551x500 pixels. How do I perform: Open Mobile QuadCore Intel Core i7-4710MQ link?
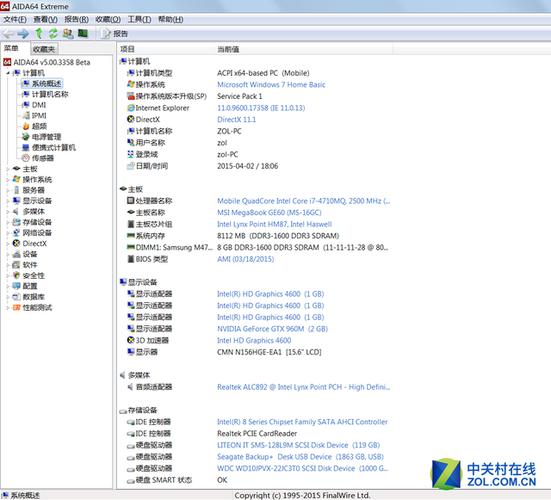(x=304, y=201)
